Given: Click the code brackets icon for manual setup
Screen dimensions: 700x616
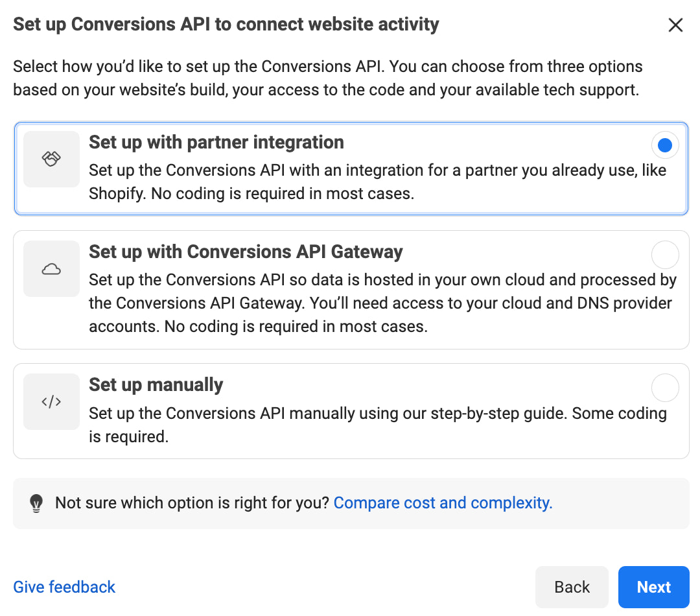Looking at the screenshot, I should [x=51, y=401].
